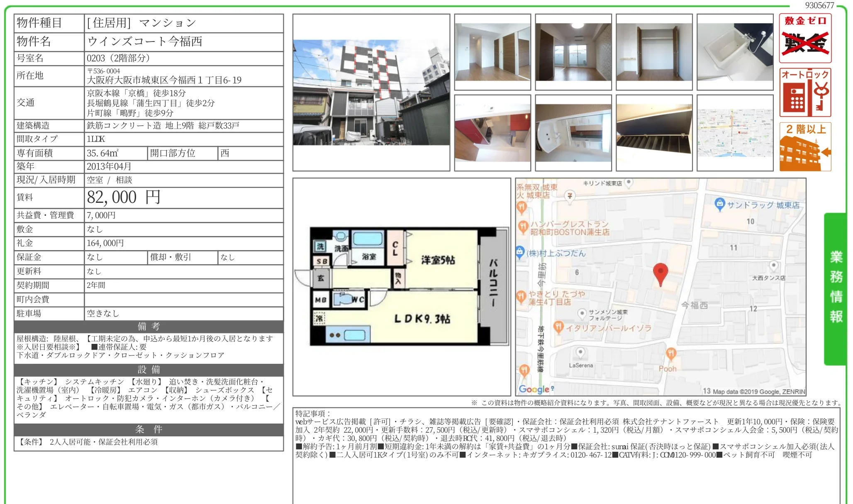Click the 村上ぶつだん store icon on map
This screenshot has width=853, height=504.
[520, 251]
